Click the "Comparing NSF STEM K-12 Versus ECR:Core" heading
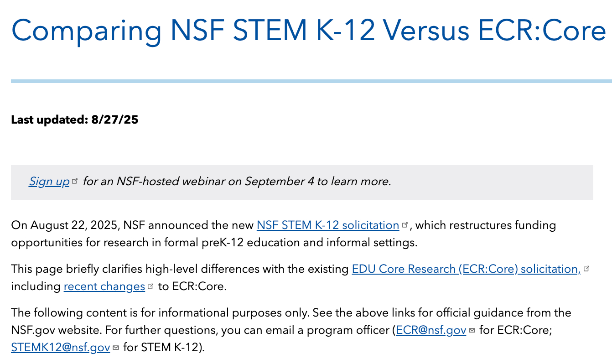Viewport: 612px width, 364px height. [x=308, y=30]
